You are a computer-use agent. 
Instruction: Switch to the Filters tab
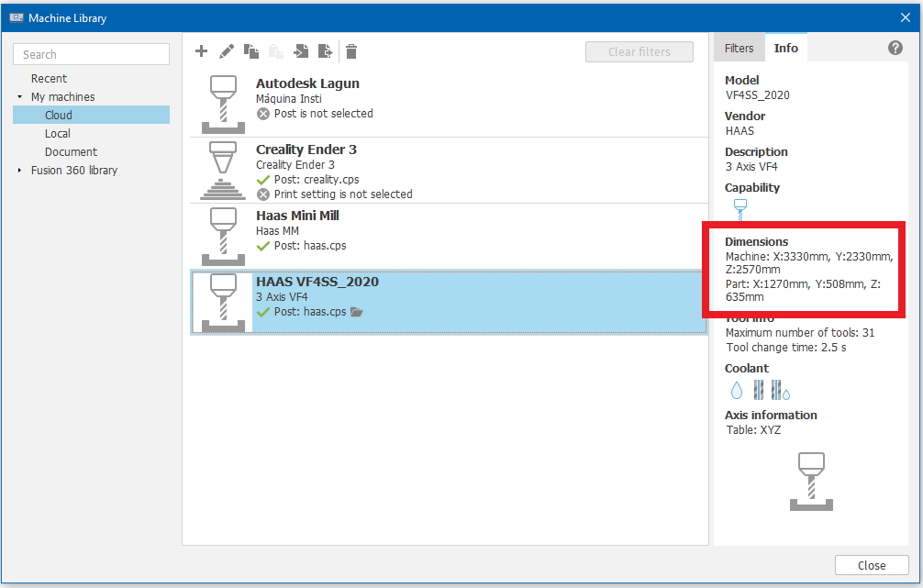(739, 49)
